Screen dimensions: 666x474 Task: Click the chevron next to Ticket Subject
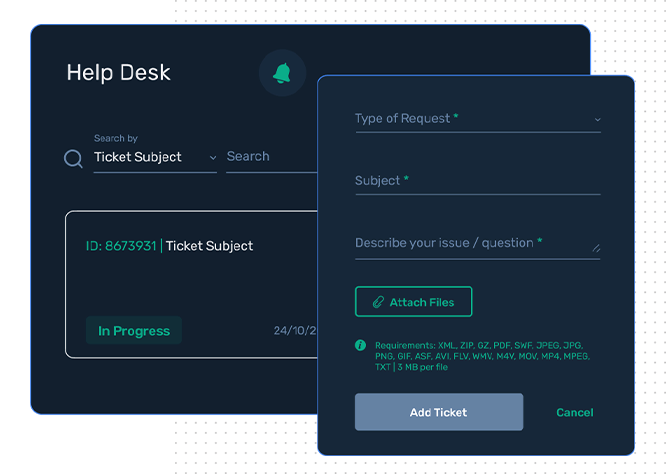click(x=213, y=158)
